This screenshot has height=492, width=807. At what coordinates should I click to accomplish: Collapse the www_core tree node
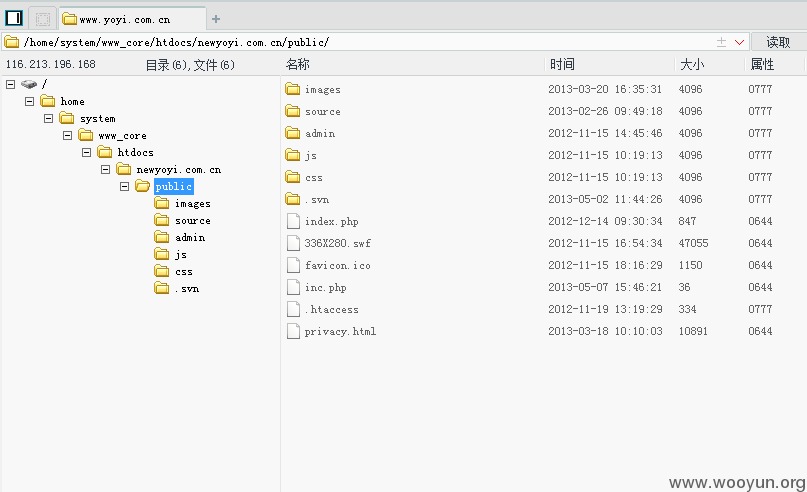(x=67, y=135)
